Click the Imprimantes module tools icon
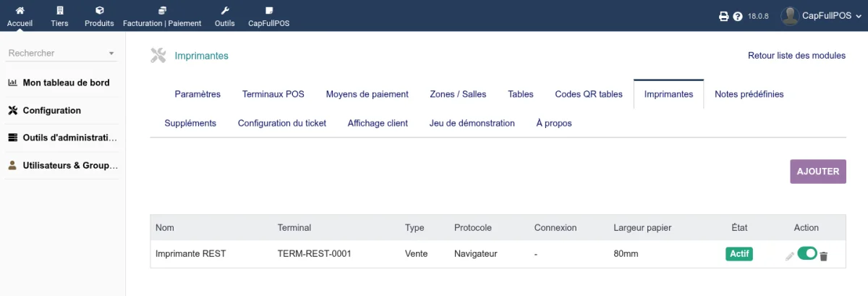Screen dimensions: 868x296 (x=158, y=55)
